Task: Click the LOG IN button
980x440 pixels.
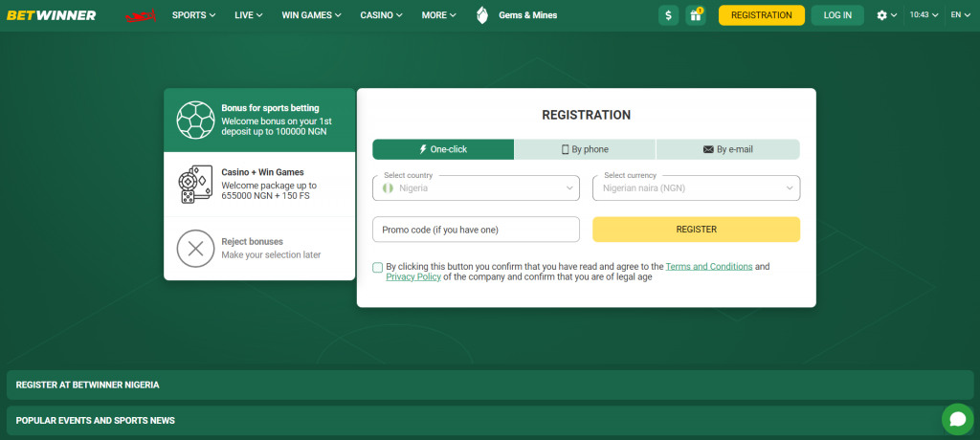Action: pos(837,15)
